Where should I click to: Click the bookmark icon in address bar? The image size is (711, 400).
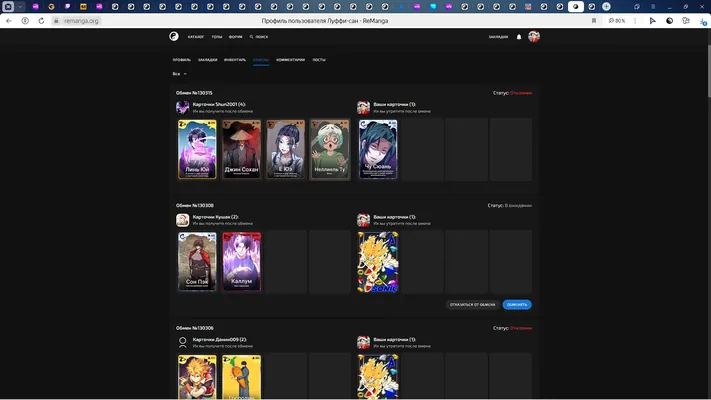click(594, 21)
